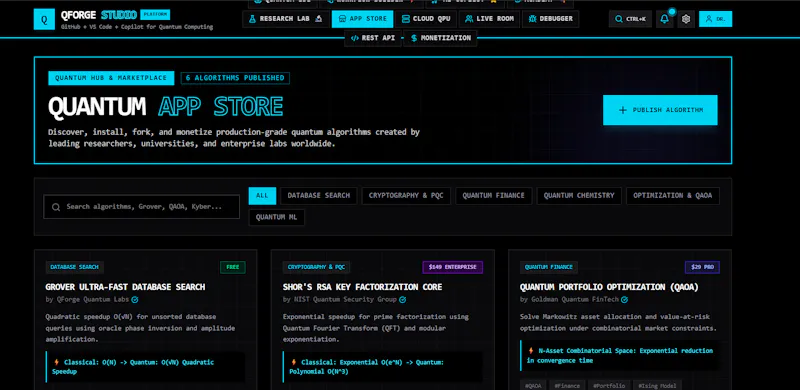Viewport: 800px width, 390px height.
Task: Click the QForge Q logo icon
Action: point(44,19)
